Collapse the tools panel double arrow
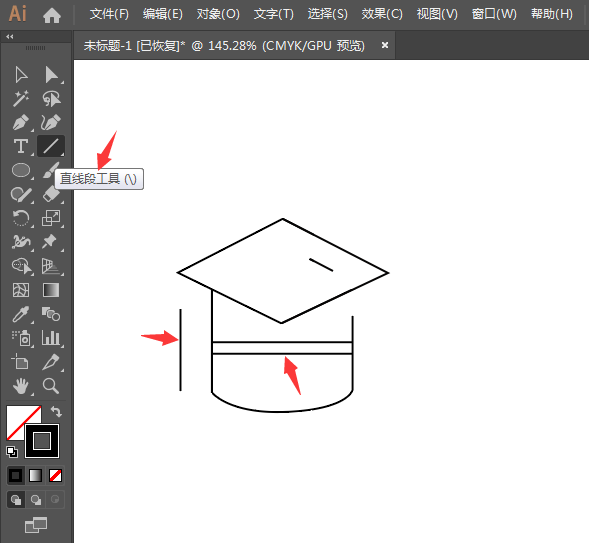Viewport: 589px width, 543px height. pos(10,36)
